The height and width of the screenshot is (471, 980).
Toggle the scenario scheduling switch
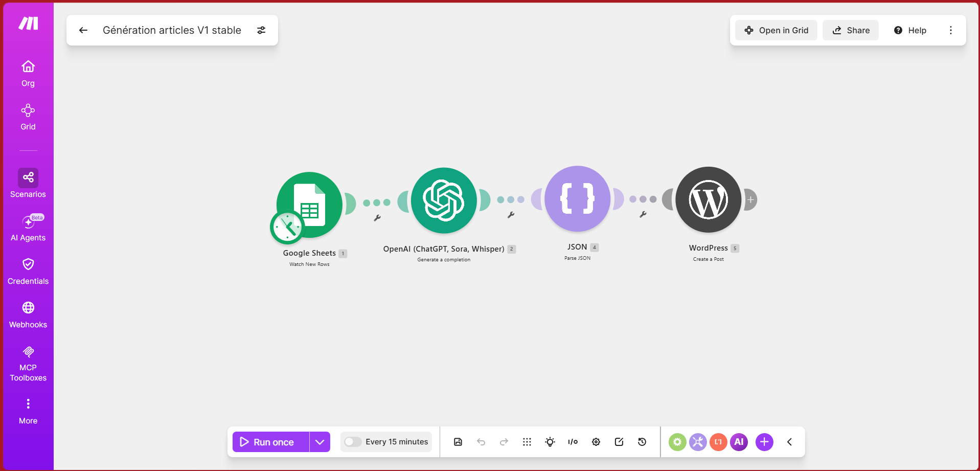[x=353, y=442]
